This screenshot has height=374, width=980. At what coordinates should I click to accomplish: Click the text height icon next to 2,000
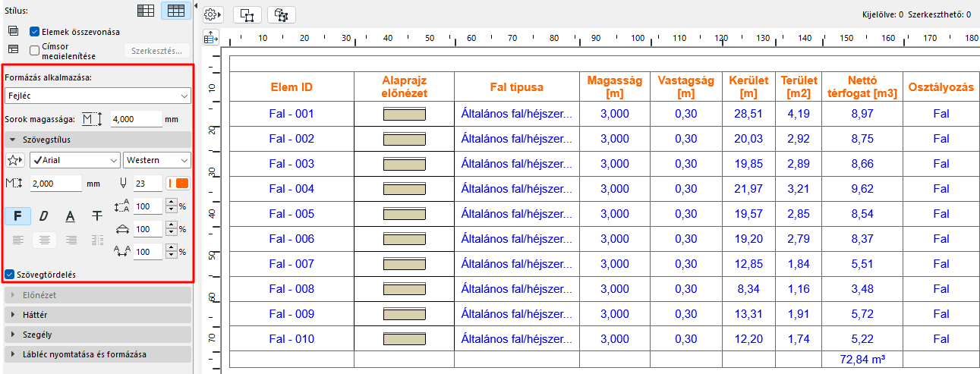tap(15, 183)
